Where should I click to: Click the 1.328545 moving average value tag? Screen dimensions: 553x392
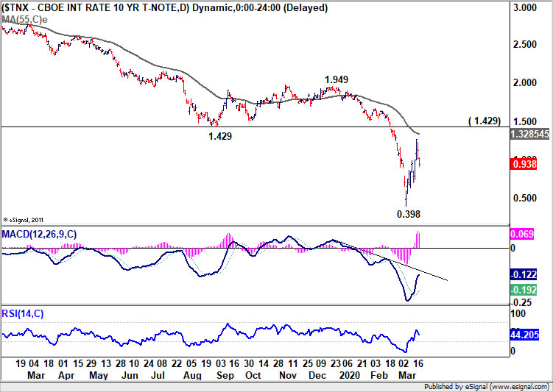click(x=530, y=134)
